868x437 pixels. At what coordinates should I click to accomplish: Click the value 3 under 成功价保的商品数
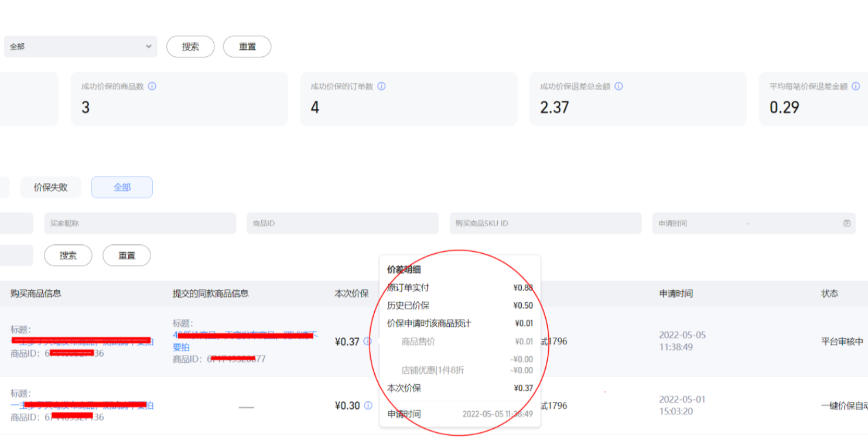[x=86, y=107]
